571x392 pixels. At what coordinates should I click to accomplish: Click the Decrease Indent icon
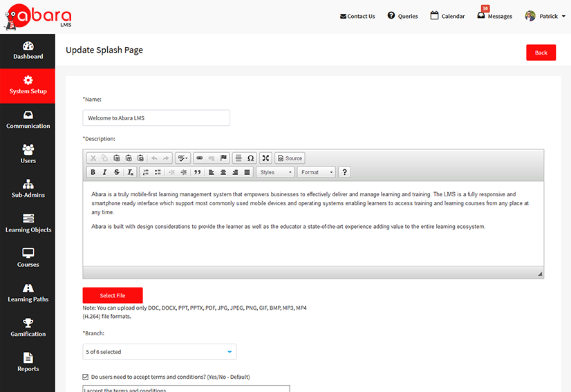(172, 172)
